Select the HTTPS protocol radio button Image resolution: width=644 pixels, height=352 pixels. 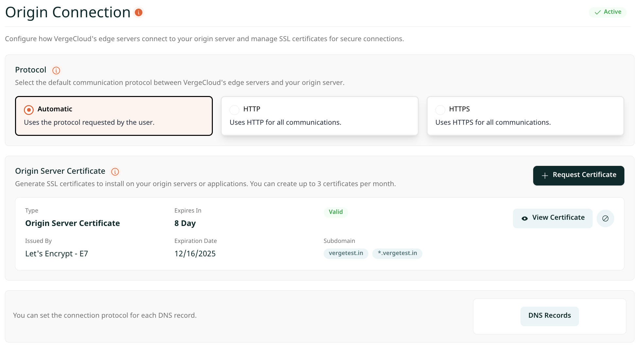[x=440, y=110]
